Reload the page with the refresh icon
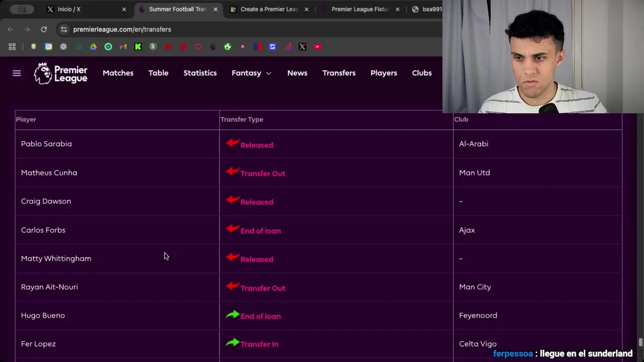Image resolution: width=644 pixels, height=362 pixels. point(44,29)
